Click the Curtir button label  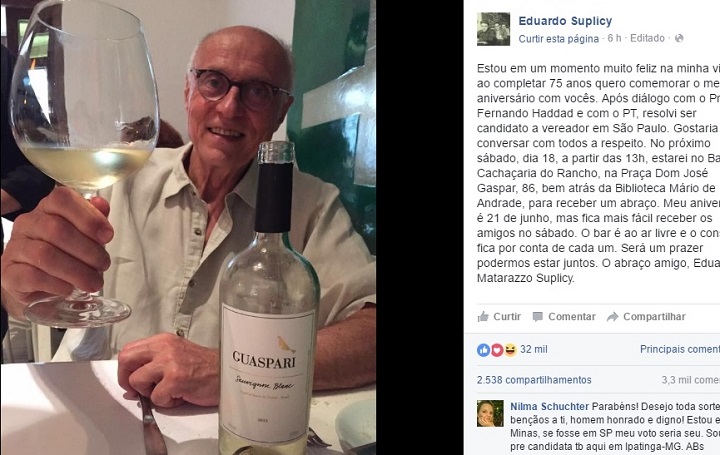pos(507,317)
